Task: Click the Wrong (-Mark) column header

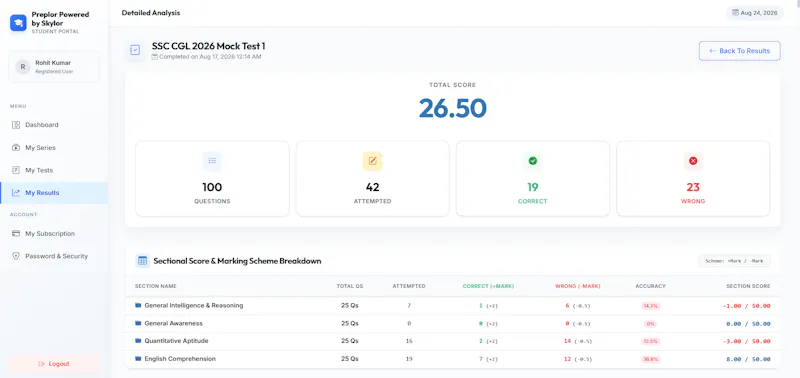Action: pos(578,286)
